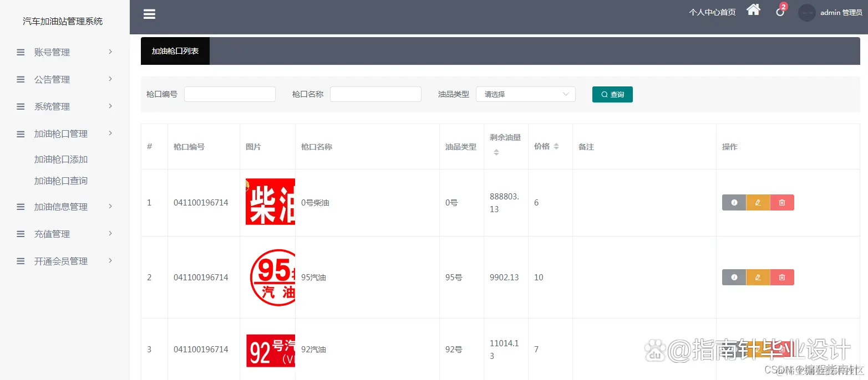Open the 公告管理 menu label
The image size is (868, 380).
pos(52,79)
